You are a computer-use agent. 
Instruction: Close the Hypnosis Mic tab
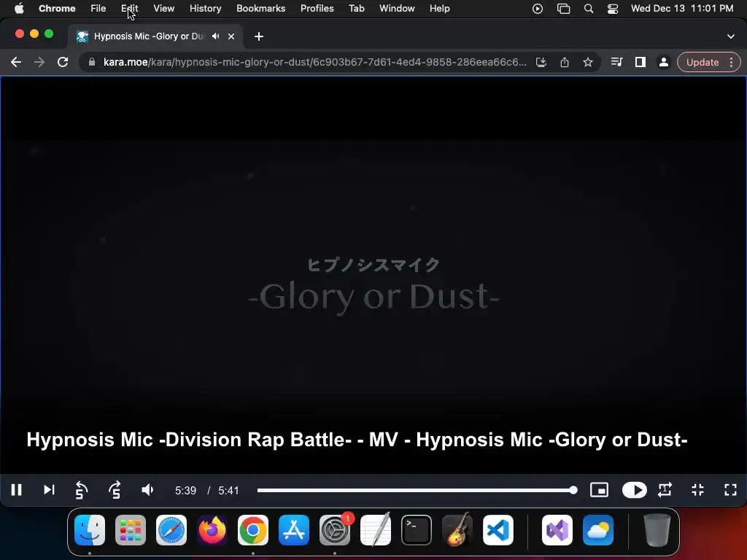(231, 36)
